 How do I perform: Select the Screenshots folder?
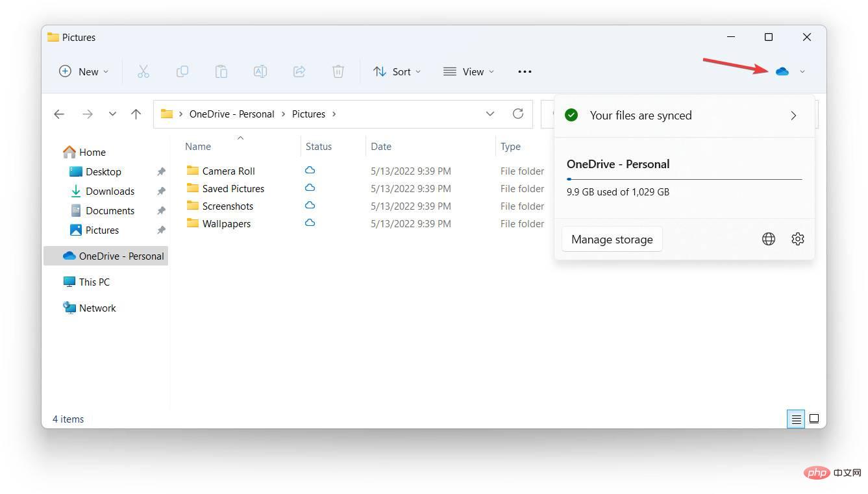[219, 206]
